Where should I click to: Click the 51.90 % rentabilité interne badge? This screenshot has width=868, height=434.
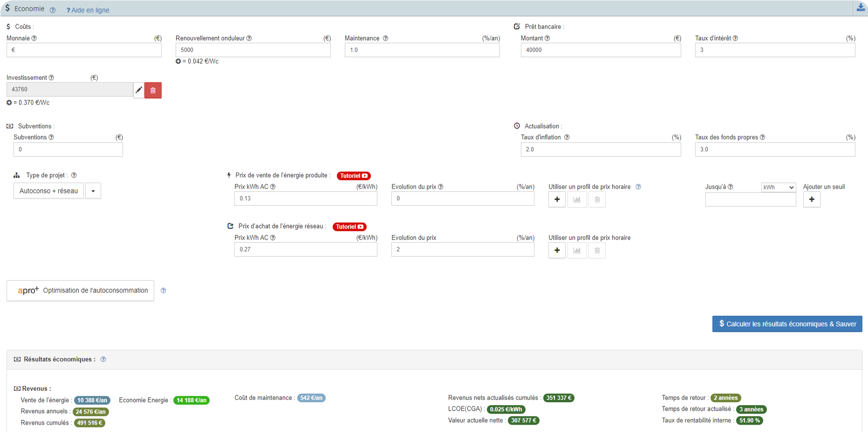(x=750, y=420)
